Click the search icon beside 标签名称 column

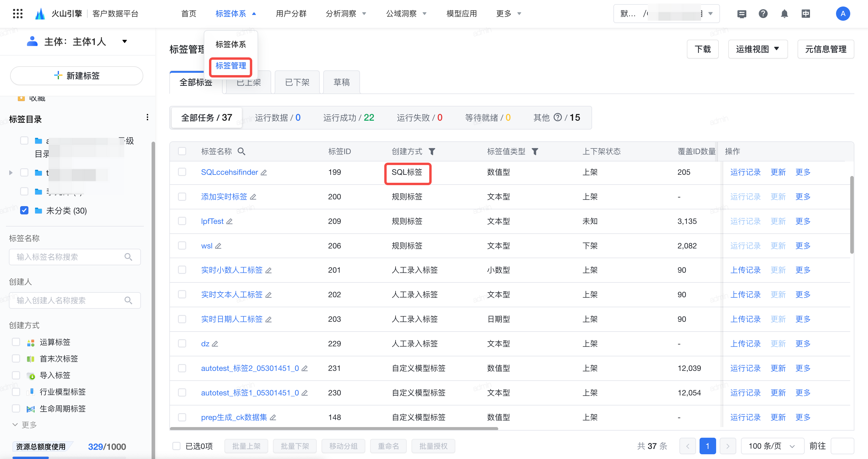pyautogui.click(x=241, y=151)
